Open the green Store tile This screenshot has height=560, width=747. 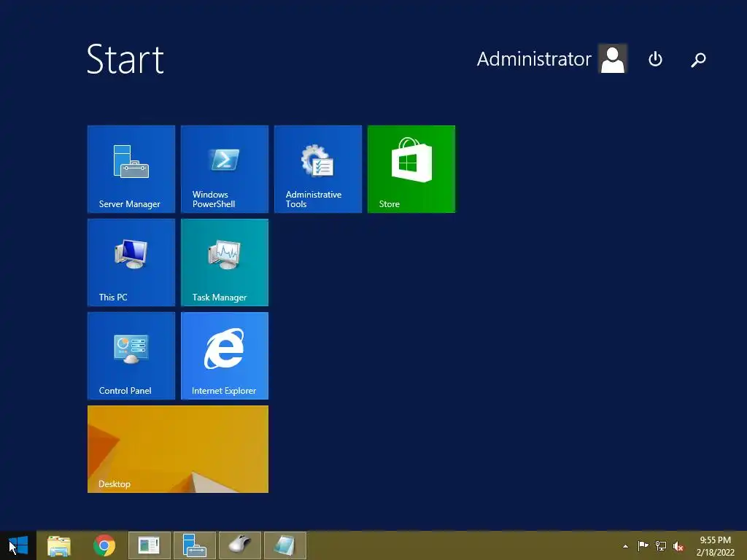tap(411, 169)
